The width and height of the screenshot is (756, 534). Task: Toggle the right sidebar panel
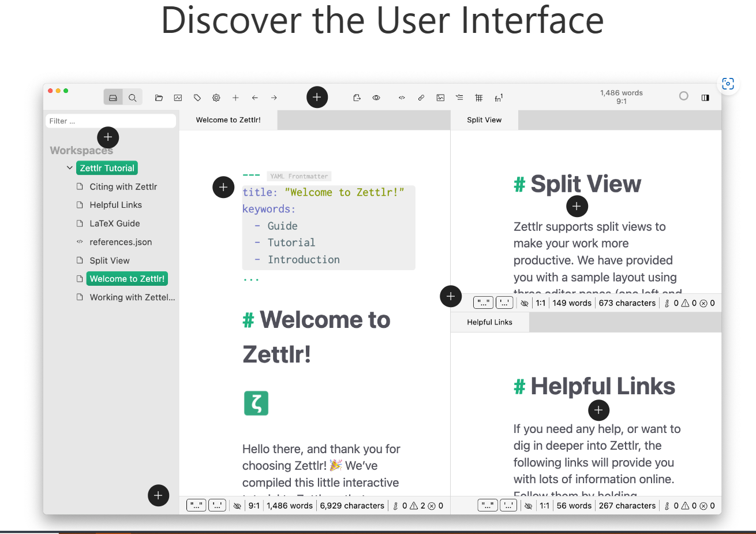click(x=705, y=98)
